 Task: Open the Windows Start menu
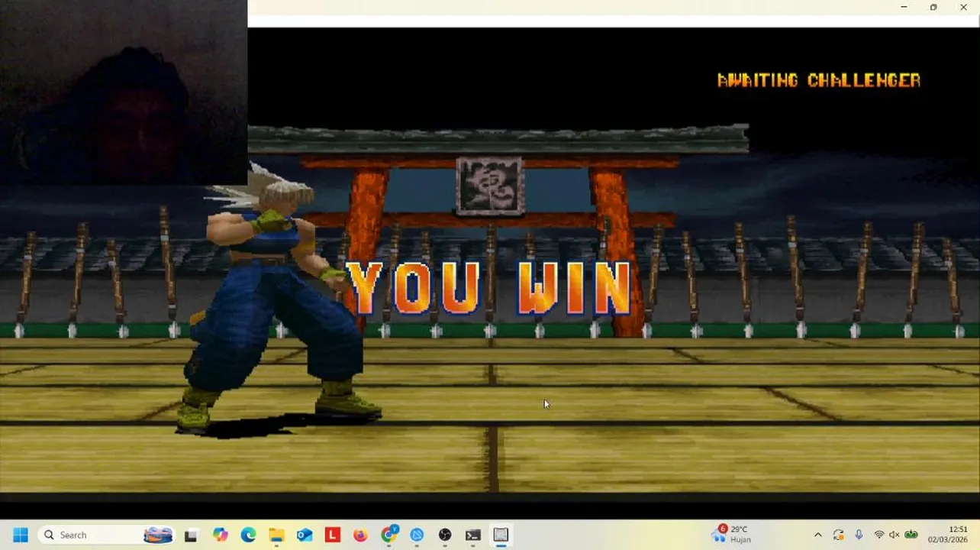20,535
